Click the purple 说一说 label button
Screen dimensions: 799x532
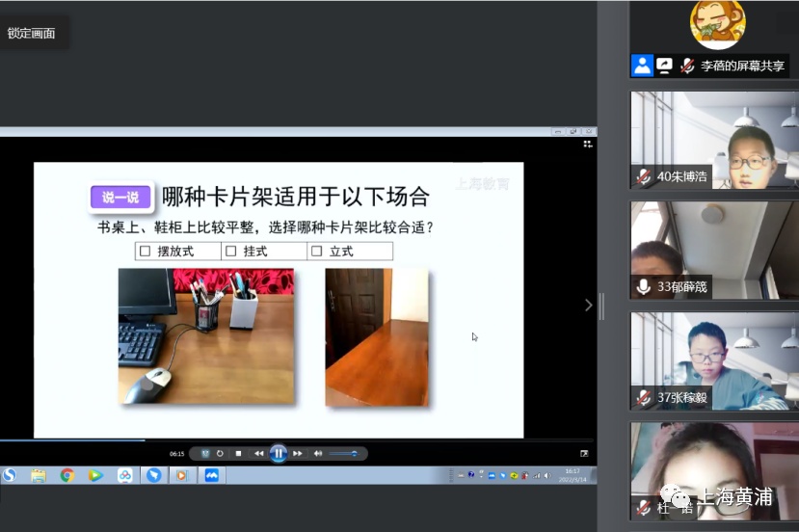click(120, 198)
